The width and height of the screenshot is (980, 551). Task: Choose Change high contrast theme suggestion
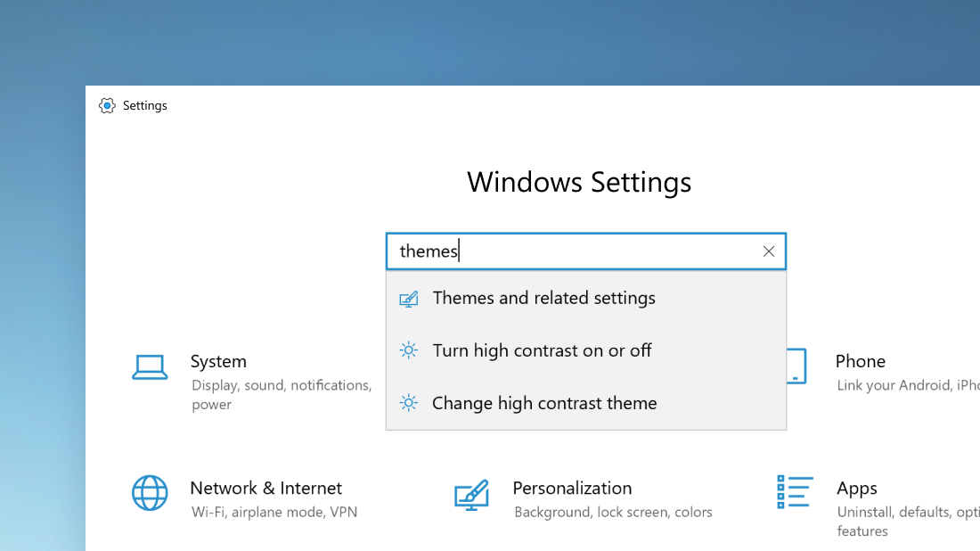pyautogui.click(x=585, y=403)
